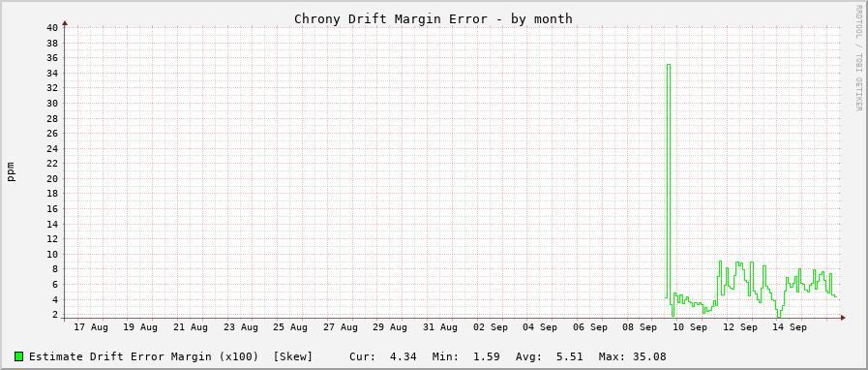The image size is (868, 370).
Task: Click the '2' y-axis tick label
Action: click(x=55, y=315)
